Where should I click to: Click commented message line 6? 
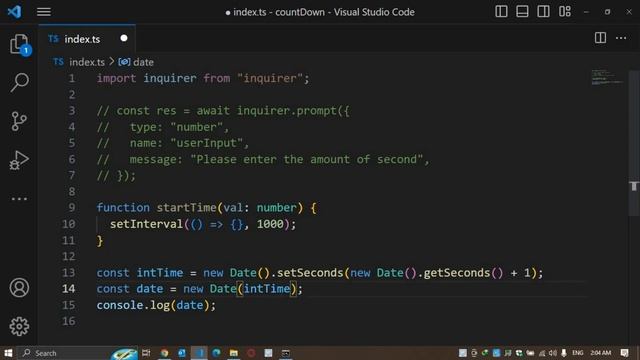click(263, 159)
